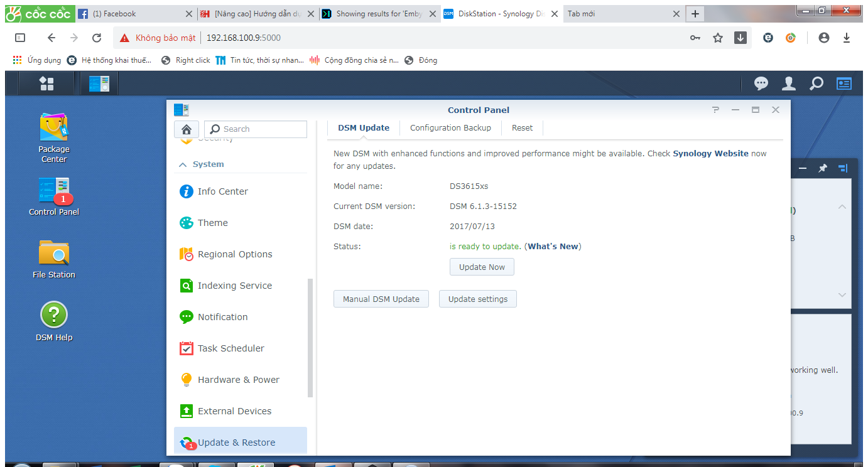Open DSM search magnifier icon
The height and width of the screenshot is (467, 868).
(816, 83)
